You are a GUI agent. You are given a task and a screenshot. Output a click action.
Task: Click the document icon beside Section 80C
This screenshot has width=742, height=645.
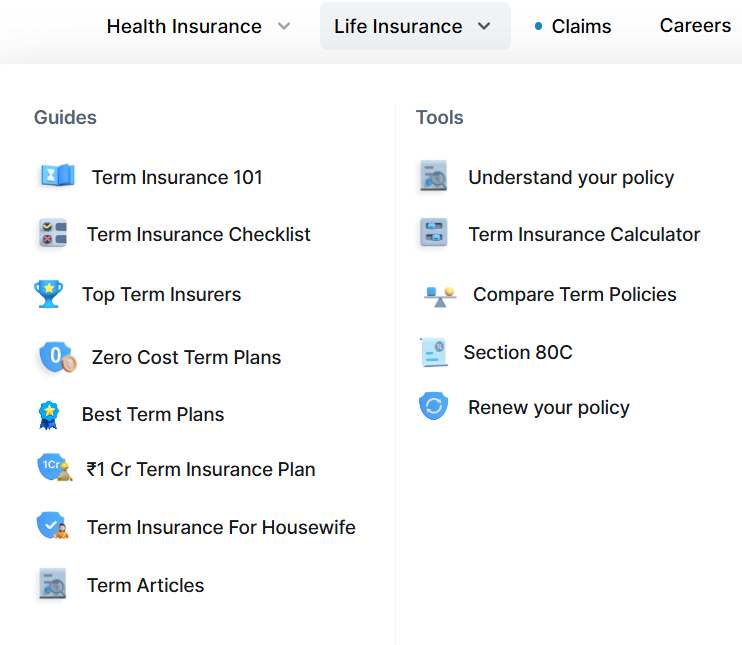coord(433,352)
